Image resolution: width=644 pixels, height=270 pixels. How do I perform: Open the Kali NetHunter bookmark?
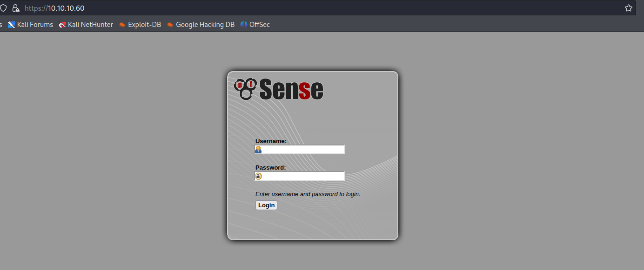[86, 25]
